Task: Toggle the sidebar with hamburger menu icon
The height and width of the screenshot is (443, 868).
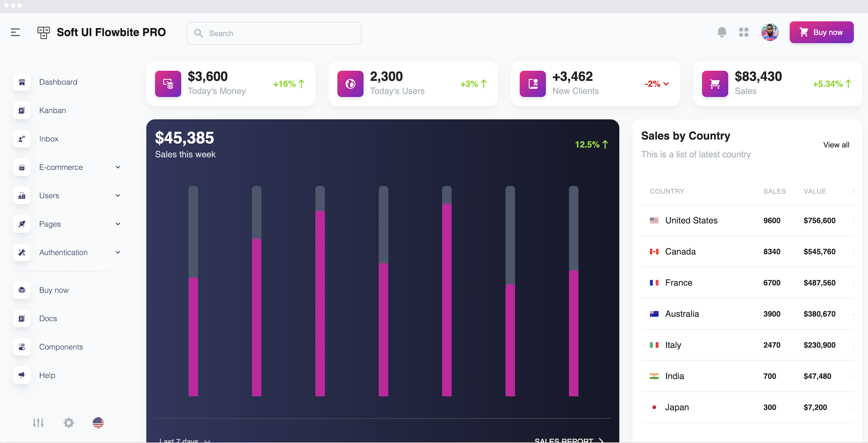Action: click(15, 32)
